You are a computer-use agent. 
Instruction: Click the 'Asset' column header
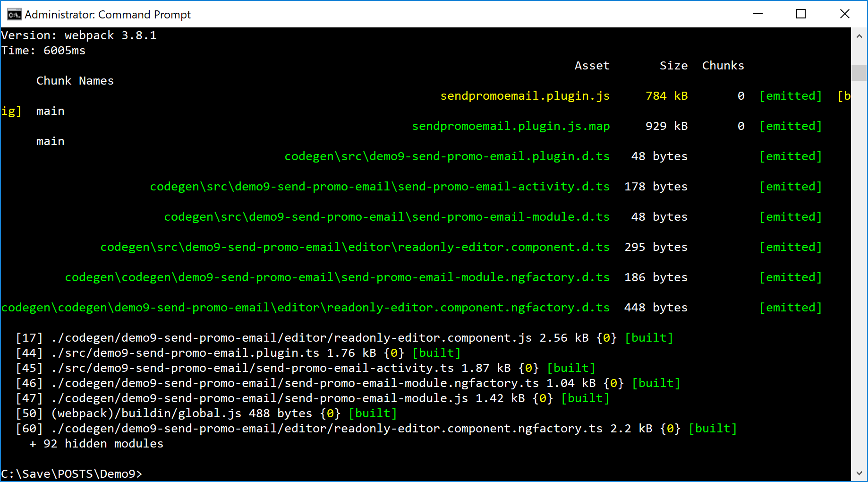pyautogui.click(x=592, y=66)
